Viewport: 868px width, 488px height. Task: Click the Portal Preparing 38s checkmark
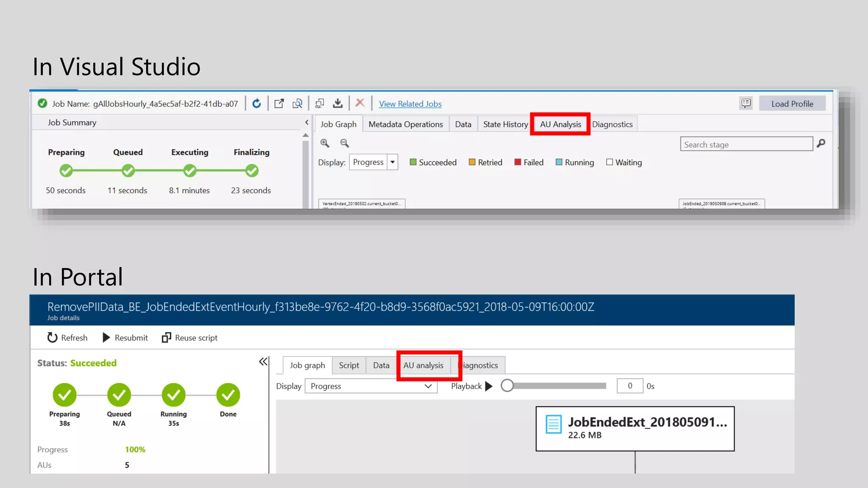64,395
